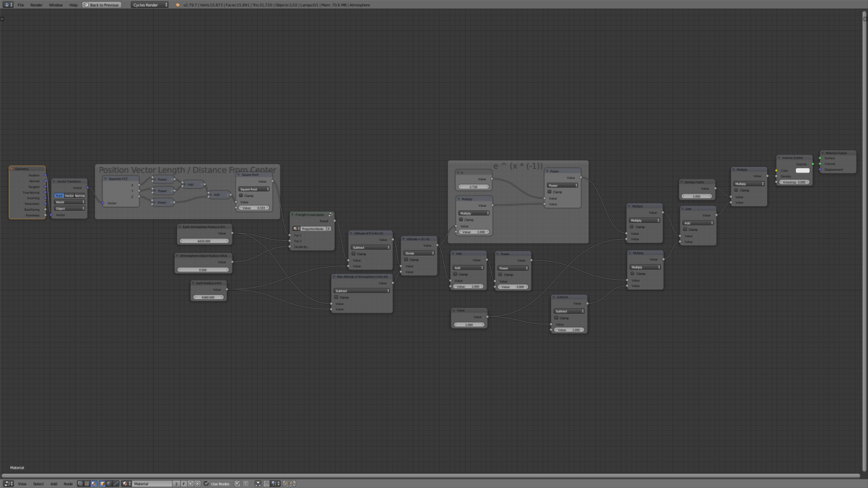This screenshot has width=868, height=488.
Task: Open the info editor type selector
Action: point(8,5)
